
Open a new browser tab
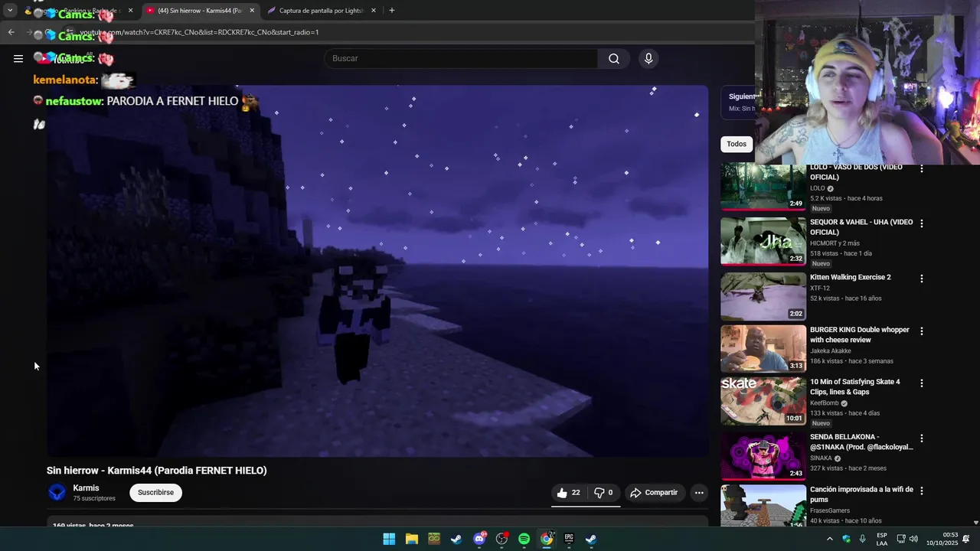pos(392,11)
